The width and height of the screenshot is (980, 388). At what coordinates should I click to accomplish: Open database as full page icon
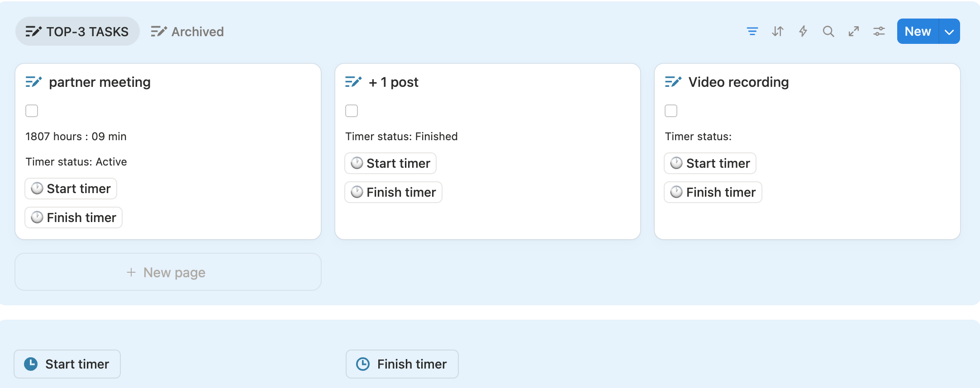tap(853, 31)
